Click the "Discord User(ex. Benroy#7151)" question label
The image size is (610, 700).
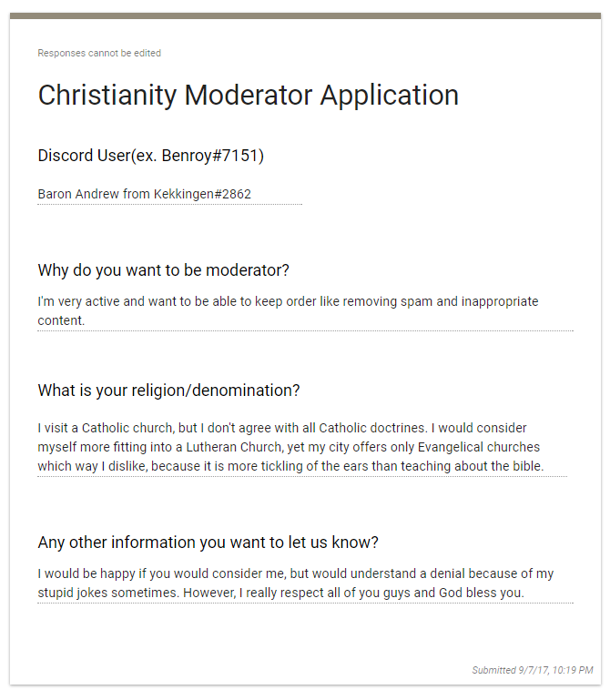pyautogui.click(x=150, y=156)
